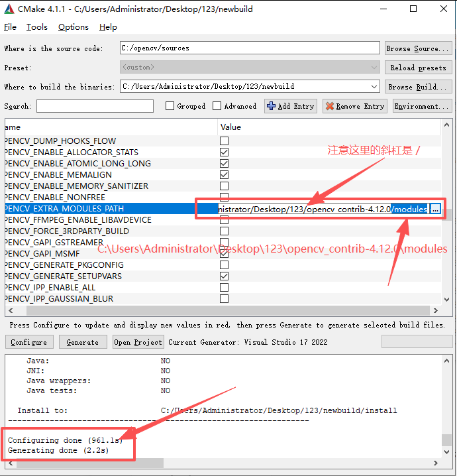Uncheck OPENCV_ENABLE_ATOMIC_LONG_LONG
This screenshot has height=476, width=457.
point(224,163)
